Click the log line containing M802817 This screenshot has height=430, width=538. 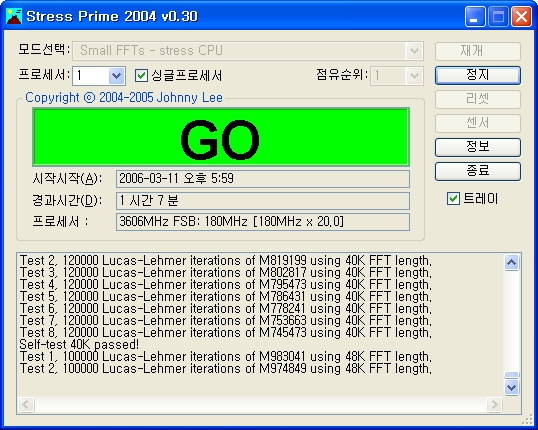(225, 272)
